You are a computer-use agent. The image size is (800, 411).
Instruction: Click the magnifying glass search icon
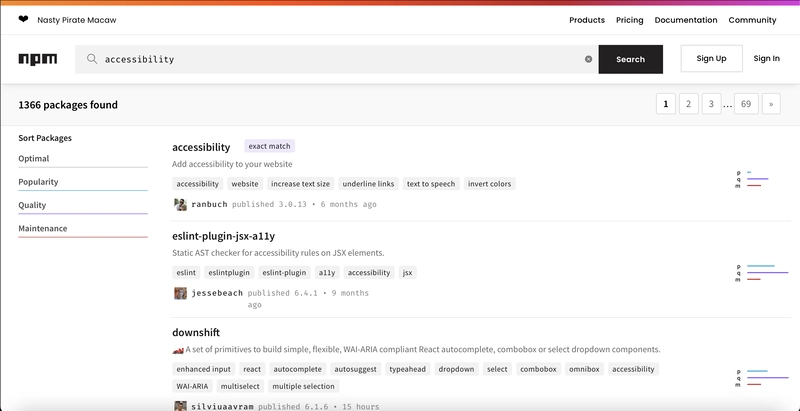click(92, 59)
